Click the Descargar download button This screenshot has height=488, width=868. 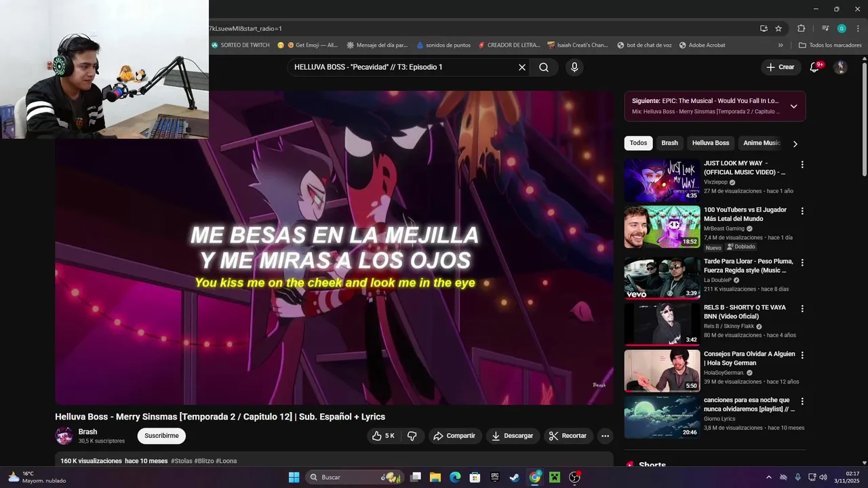513,436
